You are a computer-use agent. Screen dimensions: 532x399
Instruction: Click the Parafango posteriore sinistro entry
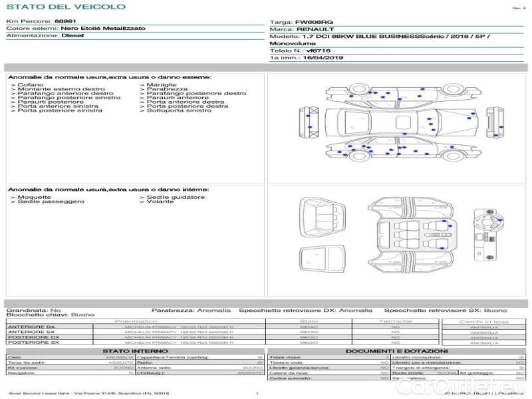pos(69,97)
